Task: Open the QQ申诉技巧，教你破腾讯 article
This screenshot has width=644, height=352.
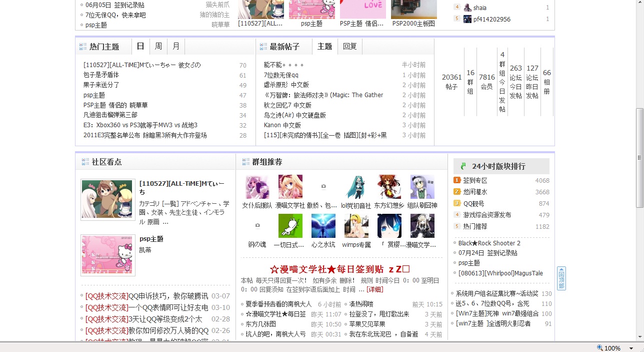Action: point(168,296)
